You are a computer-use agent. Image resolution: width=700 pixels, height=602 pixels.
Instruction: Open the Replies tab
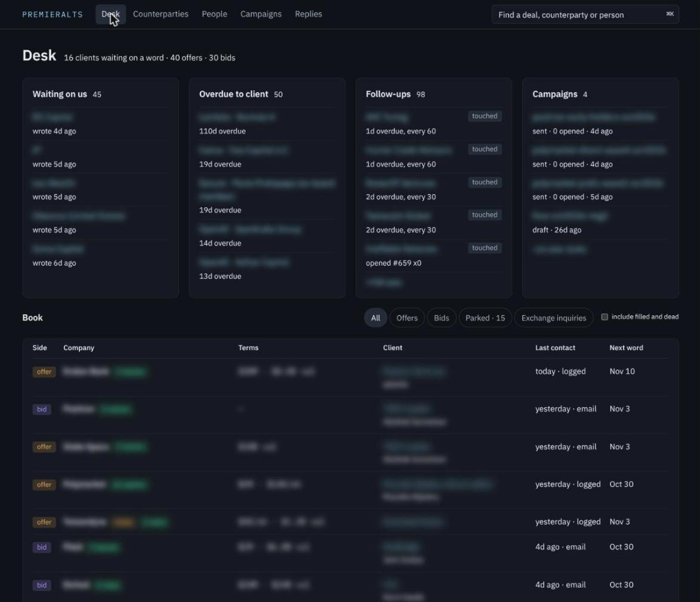(309, 14)
